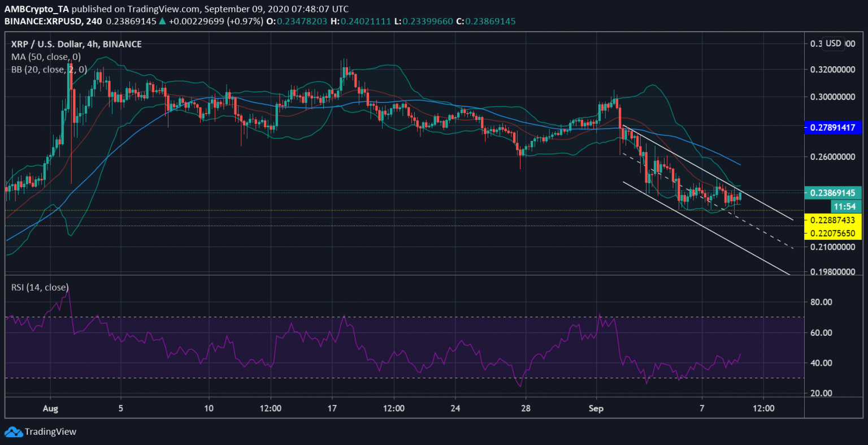The height and width of the screenshot is (445, 868).
Task: Click the TradingView cloud logo icon
Action: [13, 431]
